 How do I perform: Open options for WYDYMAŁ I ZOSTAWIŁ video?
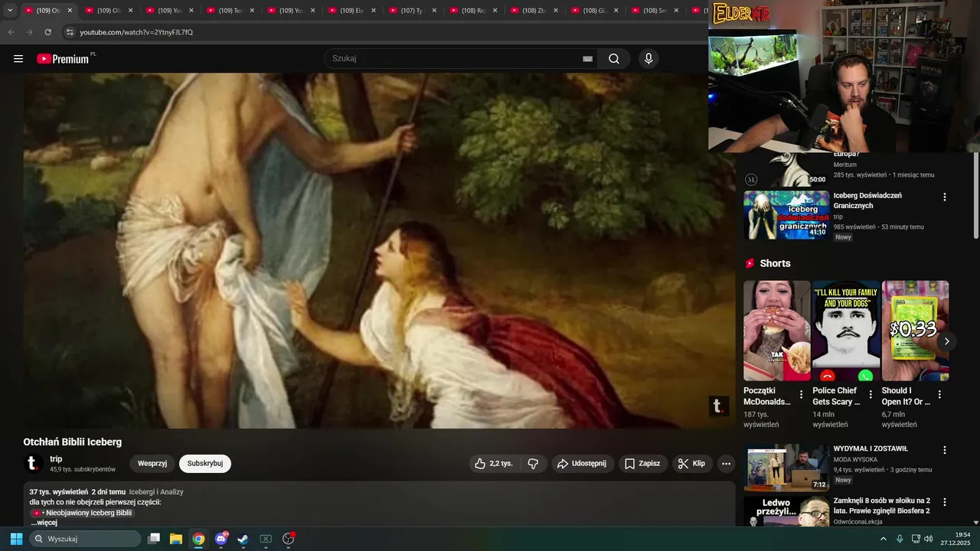pos(944,450)
